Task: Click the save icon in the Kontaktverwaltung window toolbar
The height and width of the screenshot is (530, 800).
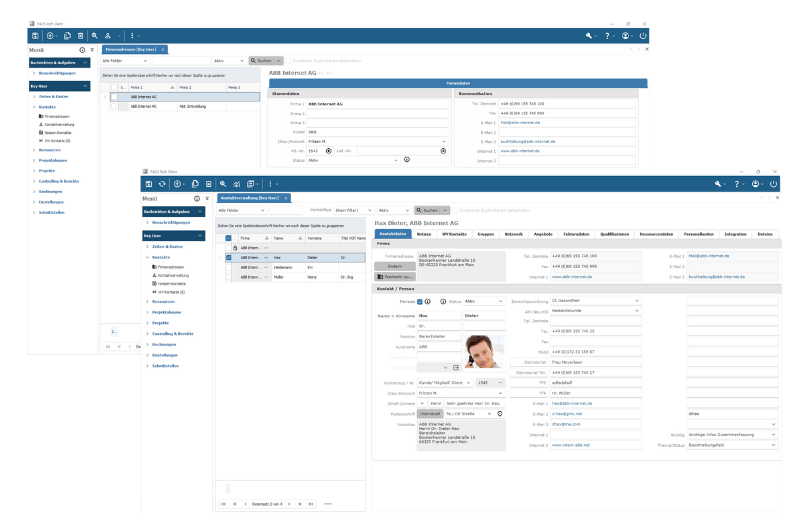Action: point(148,184)
